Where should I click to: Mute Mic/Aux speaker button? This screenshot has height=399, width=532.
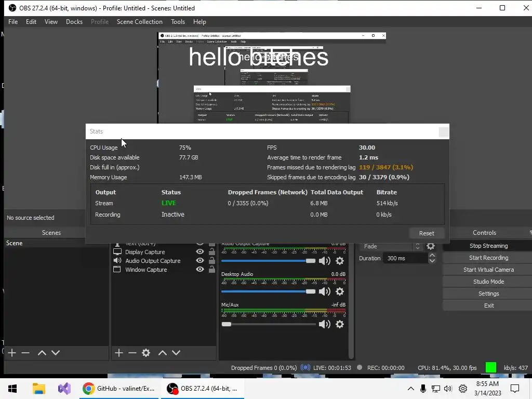pyautogui.click(x=325, y=324)
